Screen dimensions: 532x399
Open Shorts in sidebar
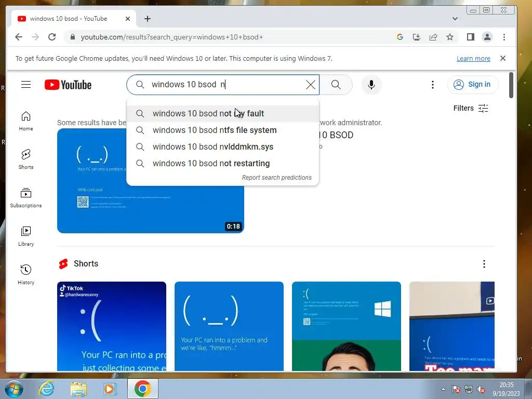tap(26, 159)
